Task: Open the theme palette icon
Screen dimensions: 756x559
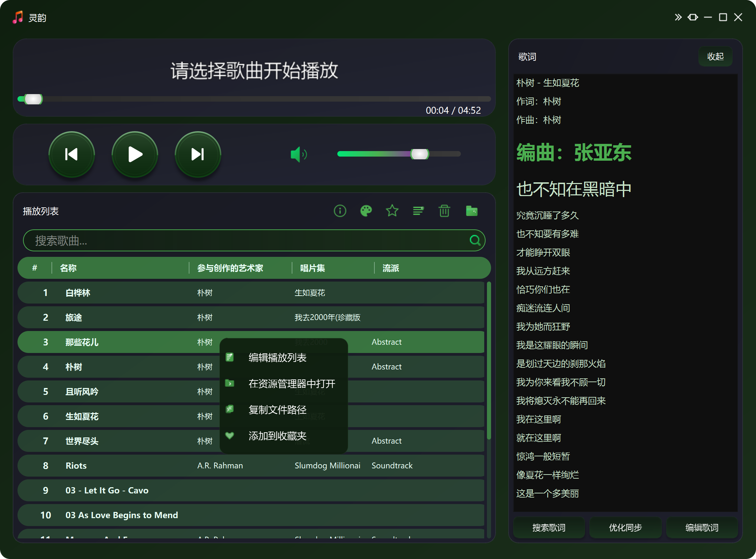Action: [x=366, y=211]
